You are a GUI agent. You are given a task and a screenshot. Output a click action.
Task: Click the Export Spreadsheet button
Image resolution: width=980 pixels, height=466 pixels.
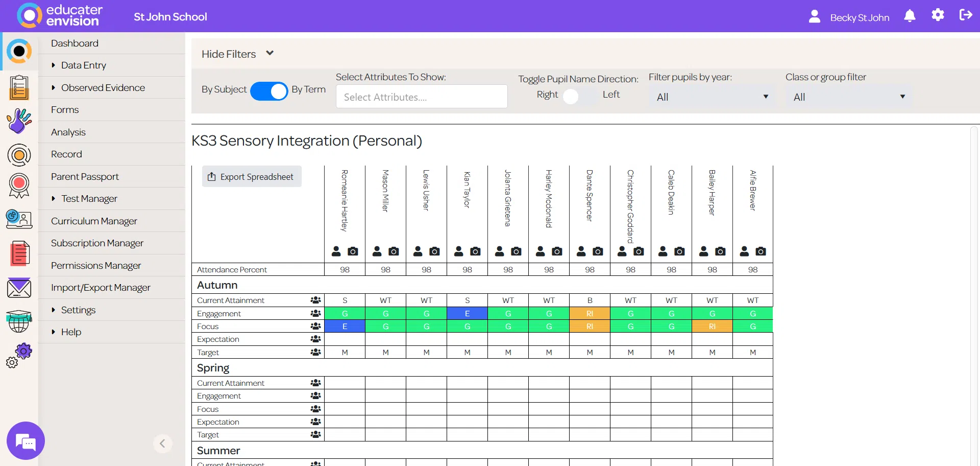(x=251, y=177)
